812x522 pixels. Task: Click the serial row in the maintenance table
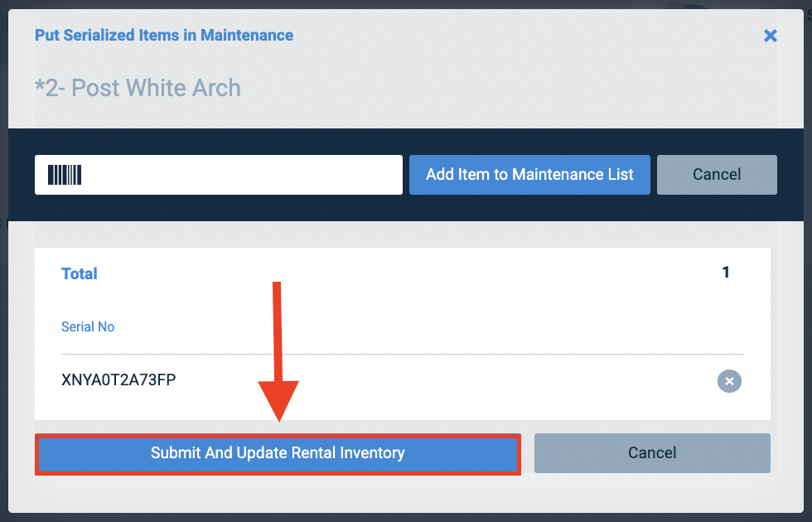(x=331, y=379)
